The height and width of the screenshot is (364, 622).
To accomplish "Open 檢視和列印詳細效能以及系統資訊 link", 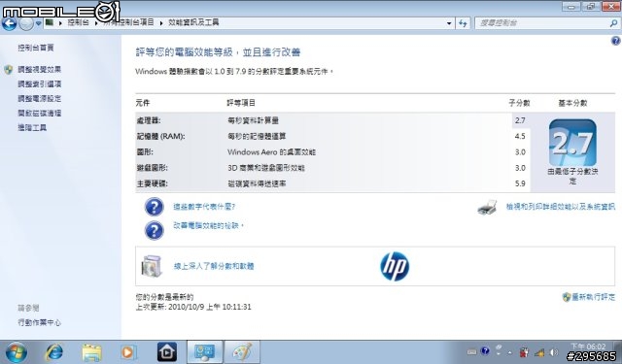I will 561,207.
